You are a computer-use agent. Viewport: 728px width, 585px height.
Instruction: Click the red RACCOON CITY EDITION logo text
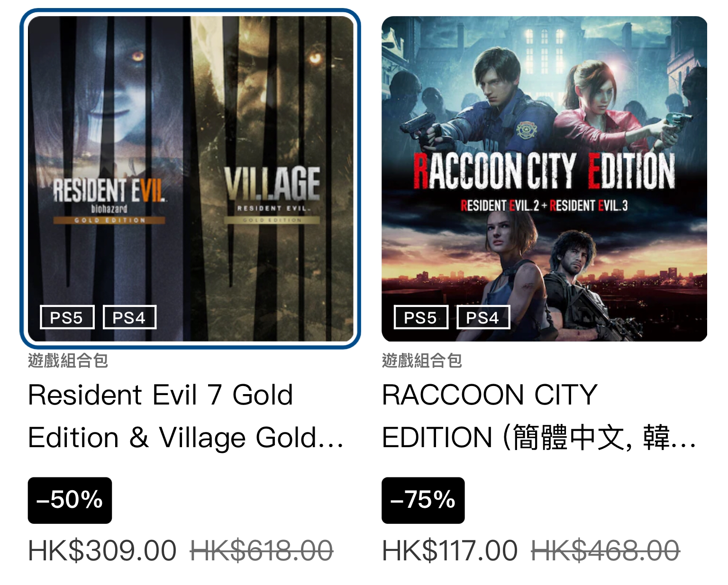[x=544, y=170]
